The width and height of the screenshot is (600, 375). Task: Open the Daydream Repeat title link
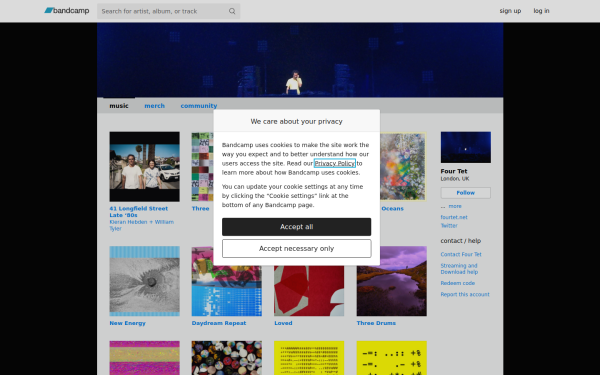pos(219,323)
